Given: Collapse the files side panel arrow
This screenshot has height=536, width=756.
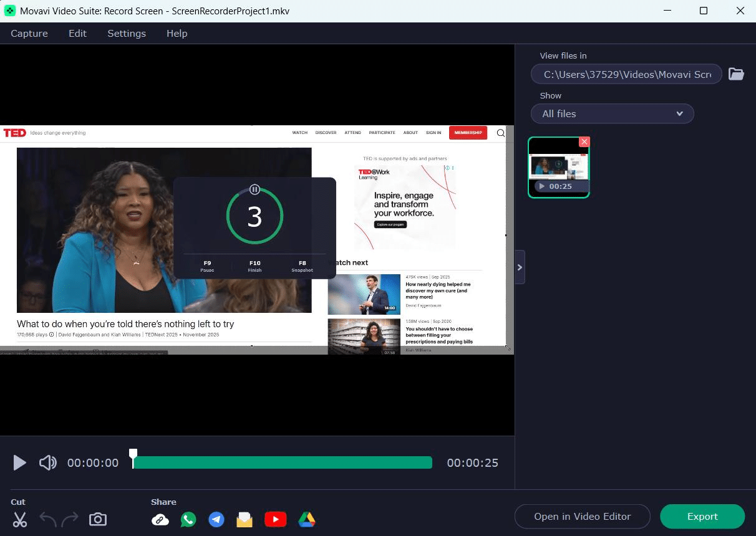Looking at the screenshot, I should [520, 267].
